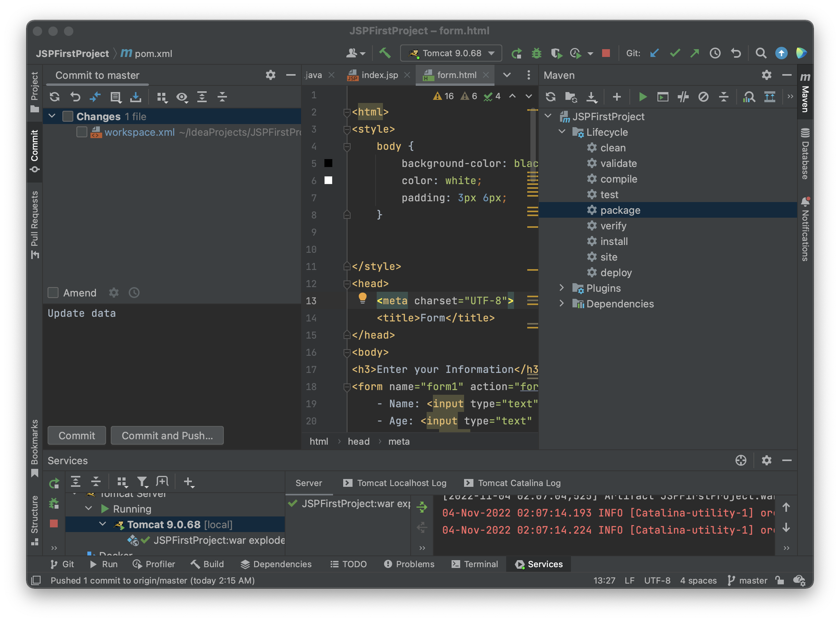The width and height of the screenshot is (840, 621).
Task: Click head in the editor breadcrumb
Action: tap(358, 441)
